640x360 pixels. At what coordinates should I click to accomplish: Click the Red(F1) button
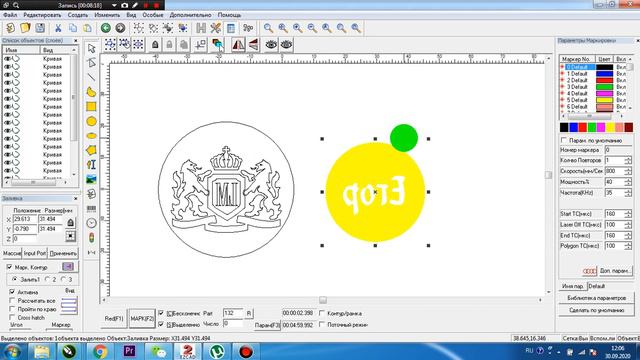point(114,318)
